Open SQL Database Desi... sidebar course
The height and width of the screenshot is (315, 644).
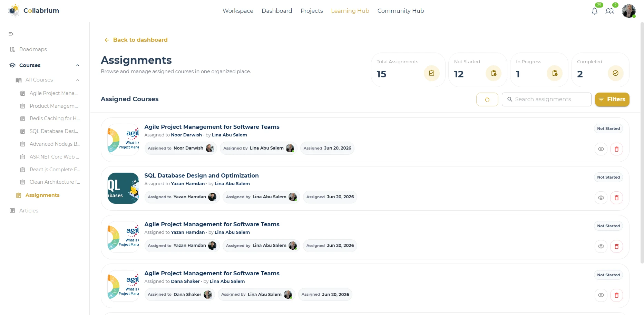[54, 131]
